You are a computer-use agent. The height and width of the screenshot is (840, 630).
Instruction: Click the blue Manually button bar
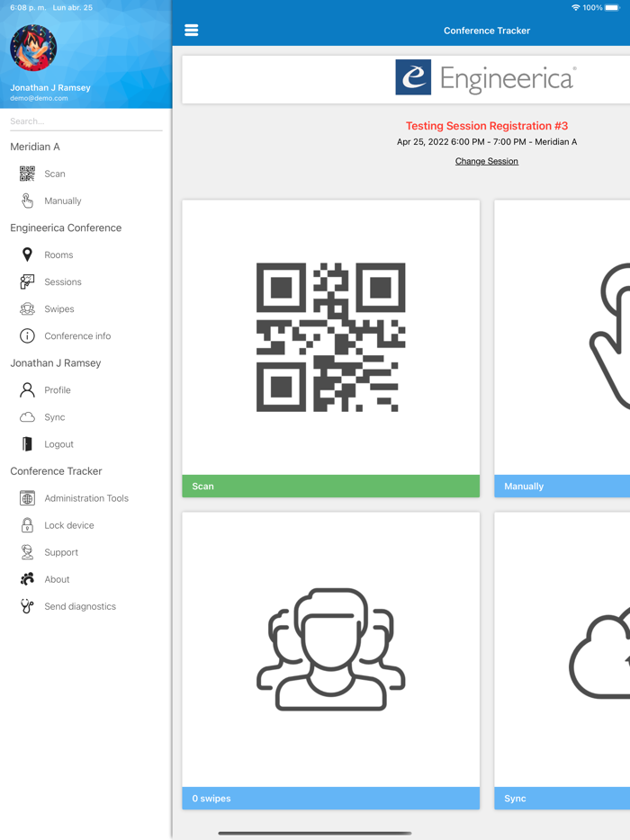coord(562,486)
